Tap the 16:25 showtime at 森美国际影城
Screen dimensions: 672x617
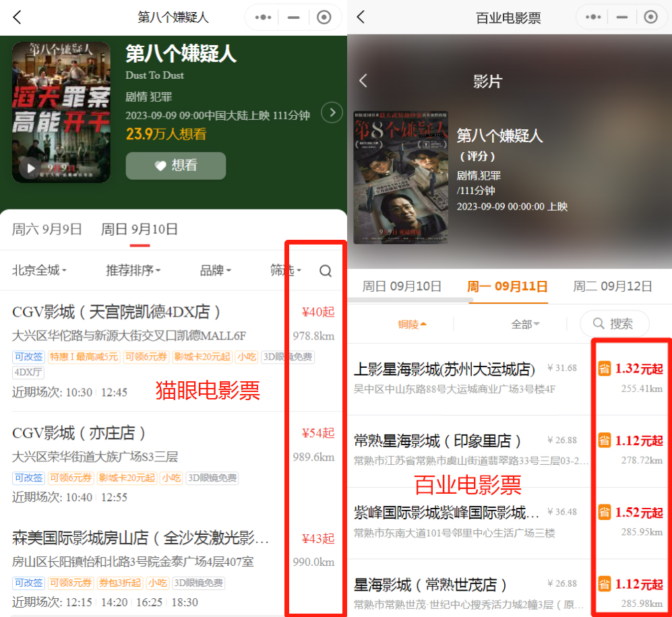pyautogui.click(x=149, y=602)
